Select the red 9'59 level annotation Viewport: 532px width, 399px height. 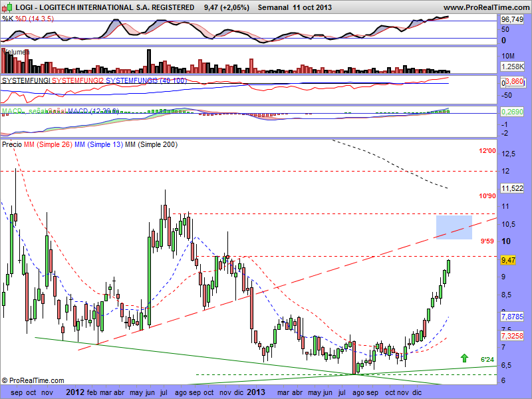pos(487,241)
